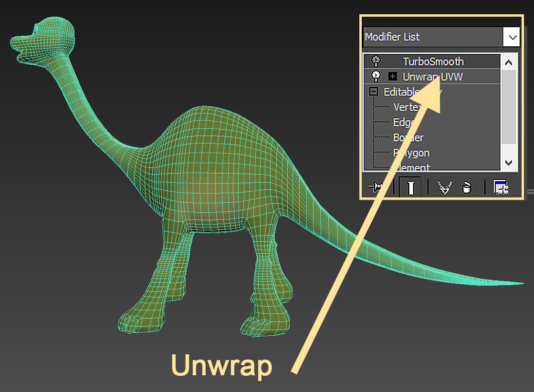The width and height of the screenshot is (534, 392).
Task: Open Configure Modifier Sets icon
Action: click(x=502, y=187)
